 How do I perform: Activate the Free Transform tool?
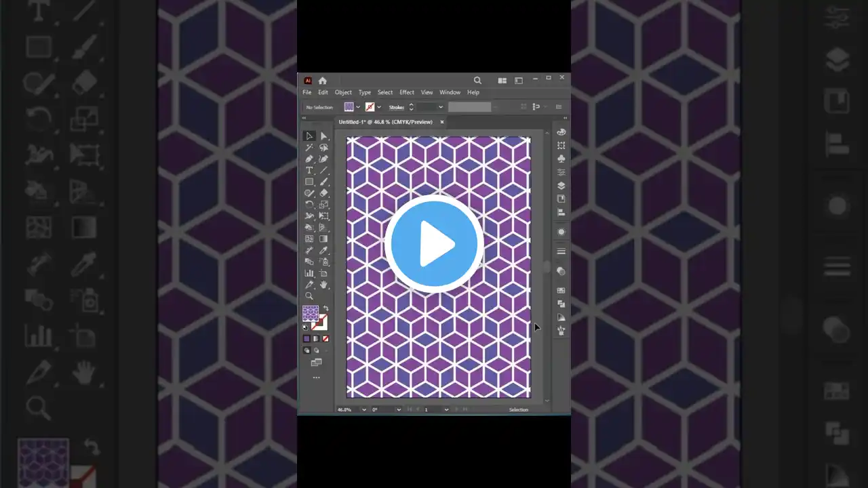324,216
